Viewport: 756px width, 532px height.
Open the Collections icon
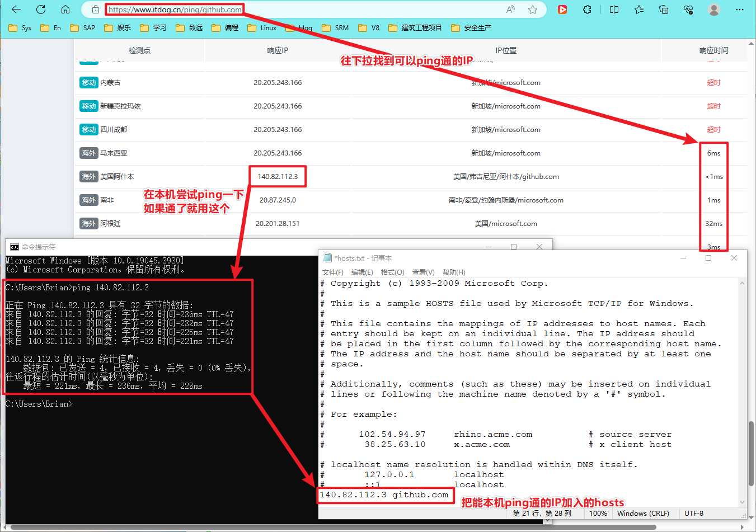point(664,10)
